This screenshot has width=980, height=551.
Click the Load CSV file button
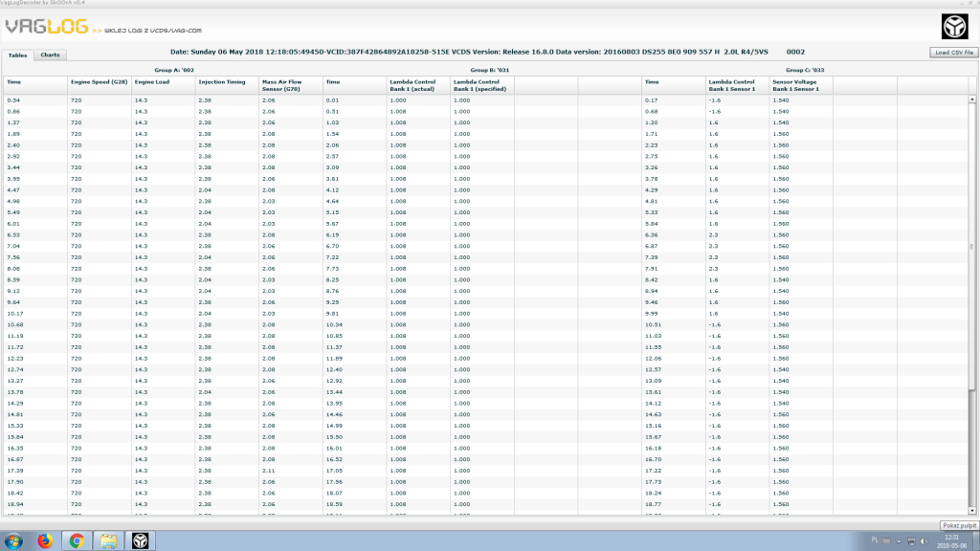954,53
